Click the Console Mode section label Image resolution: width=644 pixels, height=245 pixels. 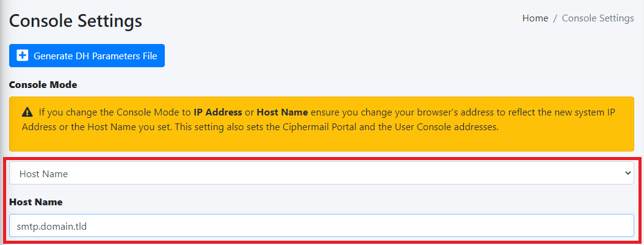pyautogui.click(x=43, y=85)
